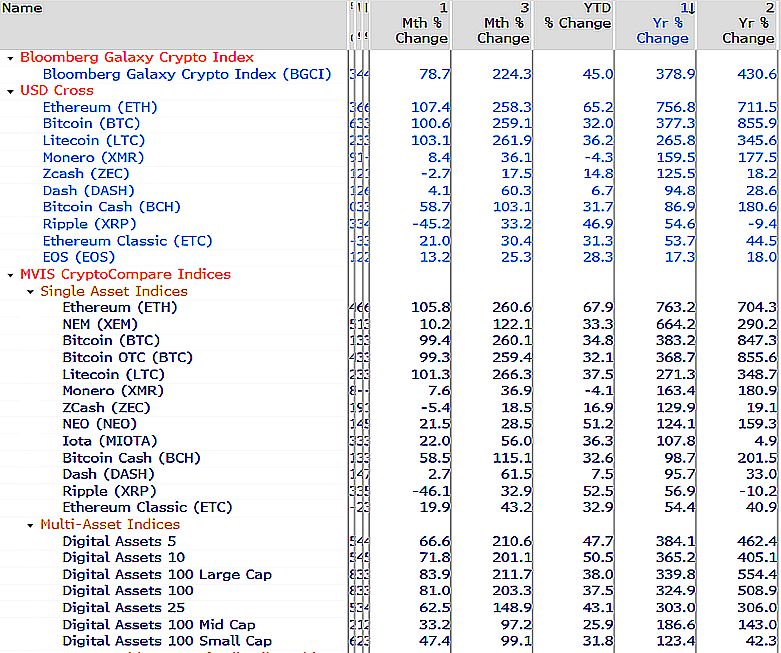Click BGCI 1 Yr change value 378.9

tap(675, 74)
